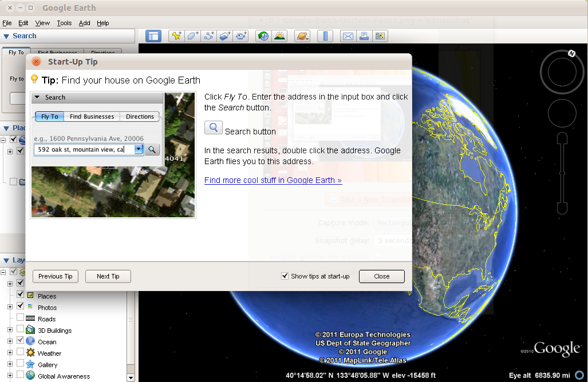Expand the Ocean layer tree node
Image resolution: width=588 pixels, height=382 pixels.
point(10,341)
